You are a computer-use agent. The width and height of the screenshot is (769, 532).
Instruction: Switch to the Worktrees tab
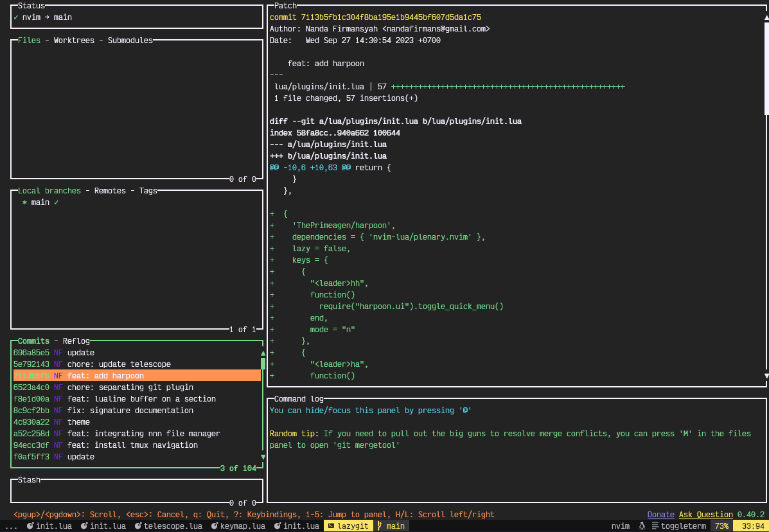(x=74, y=40)
